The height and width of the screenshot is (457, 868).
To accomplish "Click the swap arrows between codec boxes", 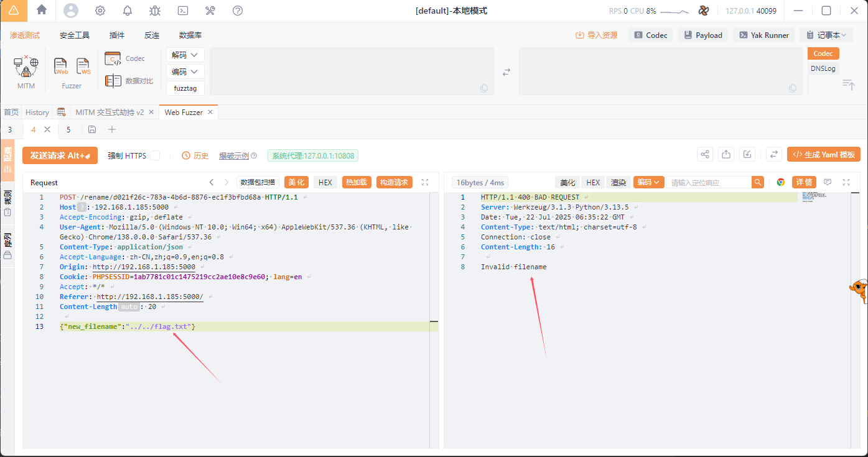I will 506,72.
